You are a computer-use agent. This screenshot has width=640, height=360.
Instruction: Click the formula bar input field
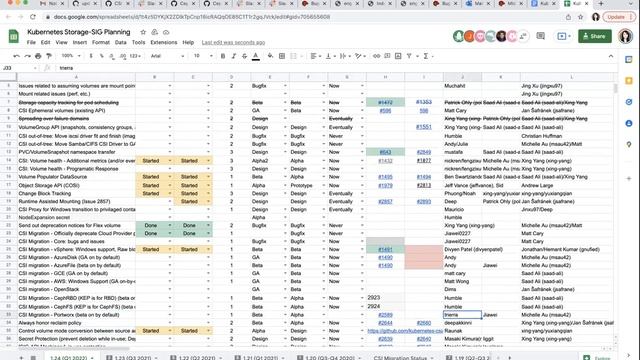click(x=335, y=68)
